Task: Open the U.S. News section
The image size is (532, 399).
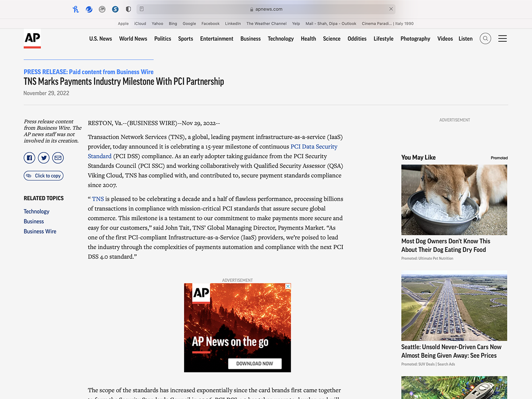Action: tap(101, 39)
